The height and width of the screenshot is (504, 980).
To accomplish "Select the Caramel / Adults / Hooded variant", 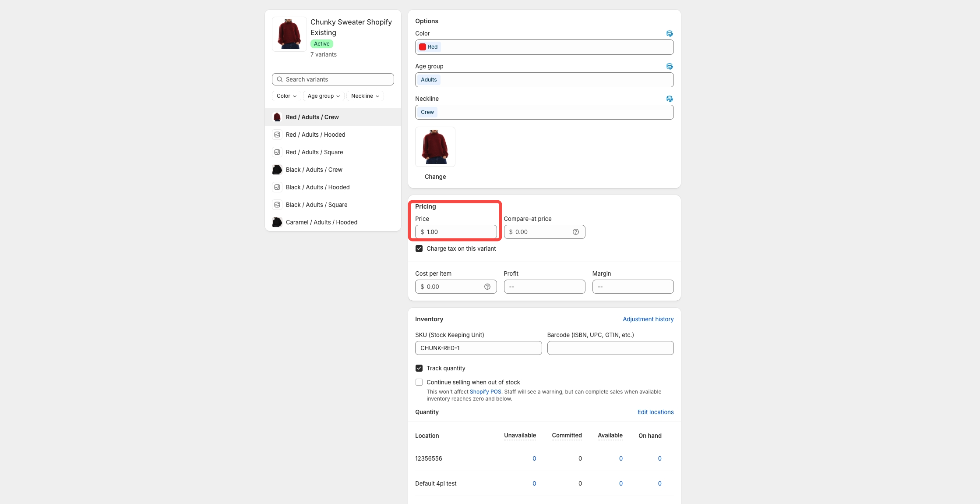I will point(321,222).
